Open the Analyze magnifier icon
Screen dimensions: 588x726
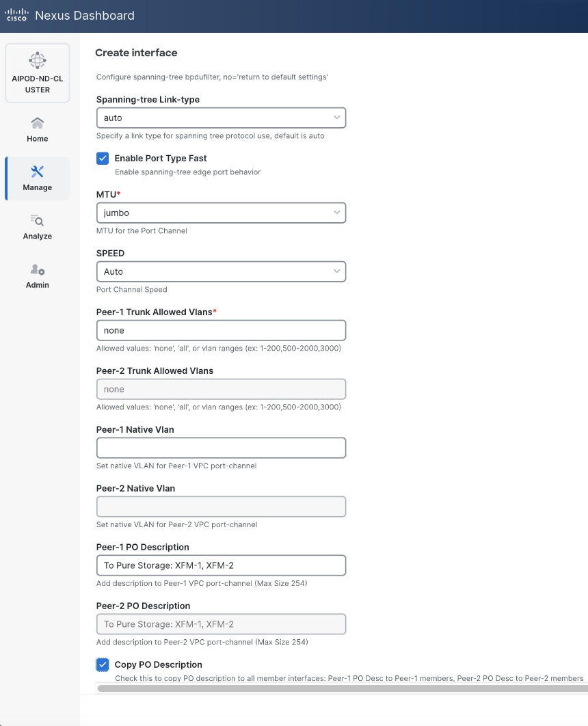coord(38,220)
